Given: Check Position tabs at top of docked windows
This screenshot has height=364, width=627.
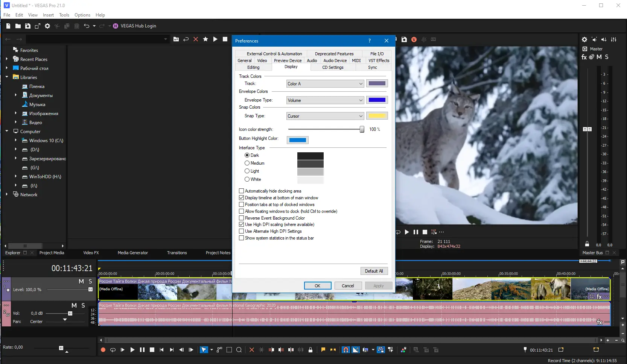Looking at the screenshot, I should coord(242,205).
